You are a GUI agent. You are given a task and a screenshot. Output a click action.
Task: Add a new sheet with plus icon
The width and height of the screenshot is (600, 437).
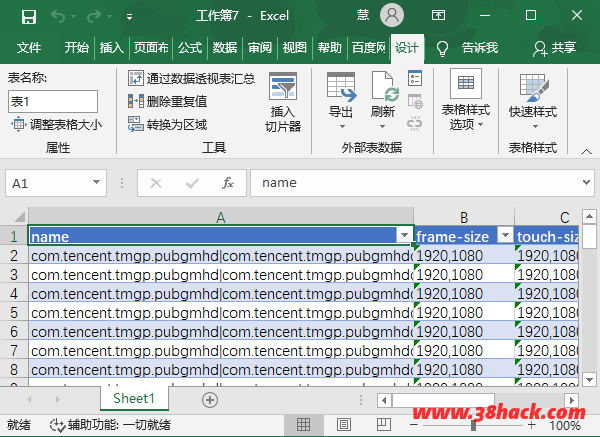(x=210, y=400)
